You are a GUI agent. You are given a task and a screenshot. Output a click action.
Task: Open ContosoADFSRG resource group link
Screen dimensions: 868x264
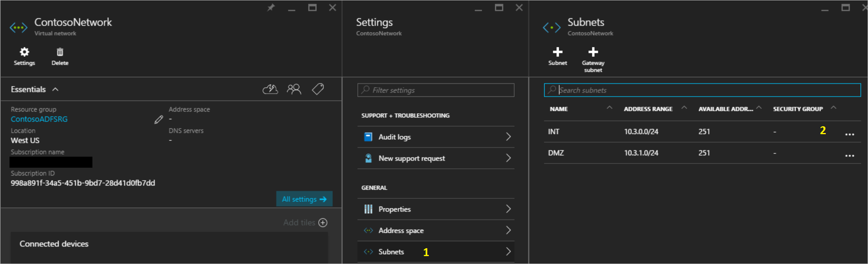(39, 119)
